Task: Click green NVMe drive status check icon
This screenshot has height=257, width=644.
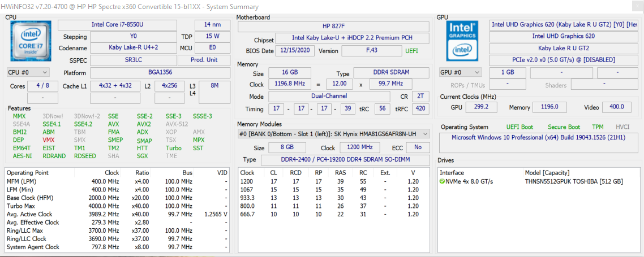Action: [x=442, y=181]
